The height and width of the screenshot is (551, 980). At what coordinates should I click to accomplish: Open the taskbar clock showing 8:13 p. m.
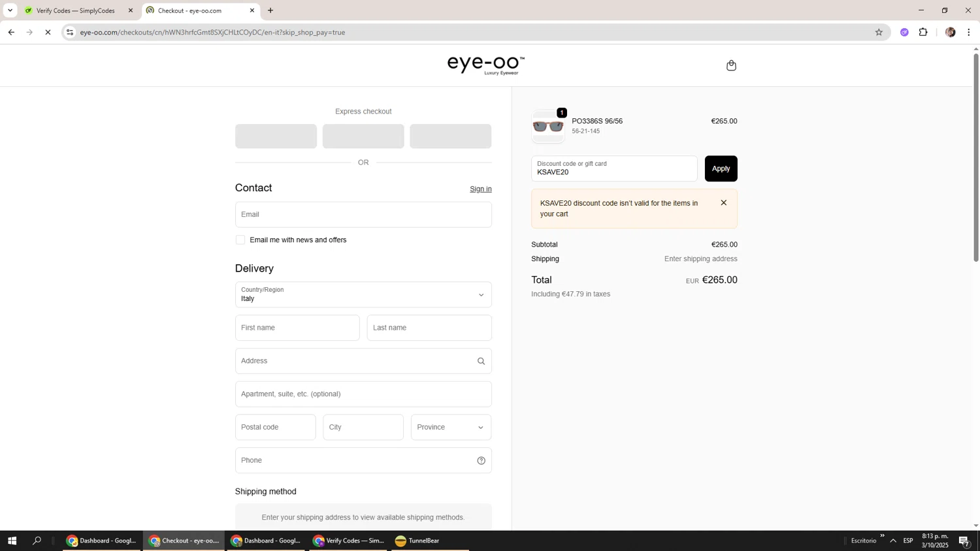tap(935, 541)
